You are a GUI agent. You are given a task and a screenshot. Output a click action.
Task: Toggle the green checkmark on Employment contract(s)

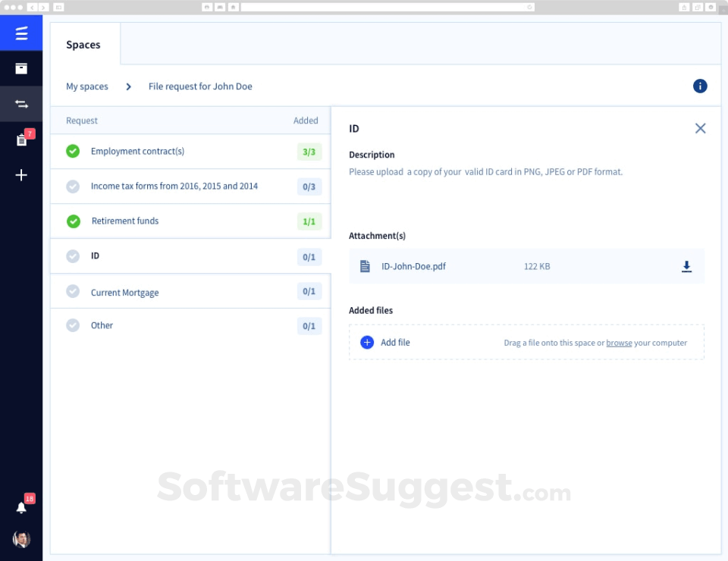pyautogui.click(x=73, y=151)
